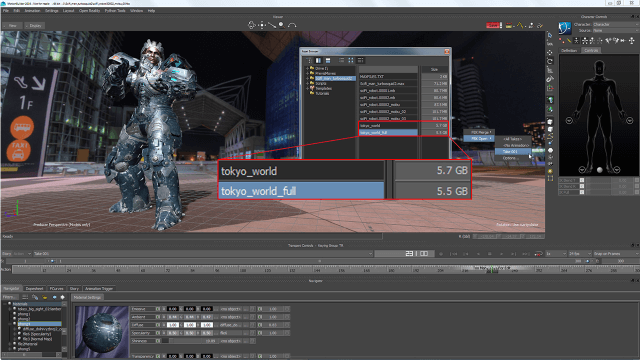
Task: Toggle the animate A box for Specularity
Action: click(158, 333)
